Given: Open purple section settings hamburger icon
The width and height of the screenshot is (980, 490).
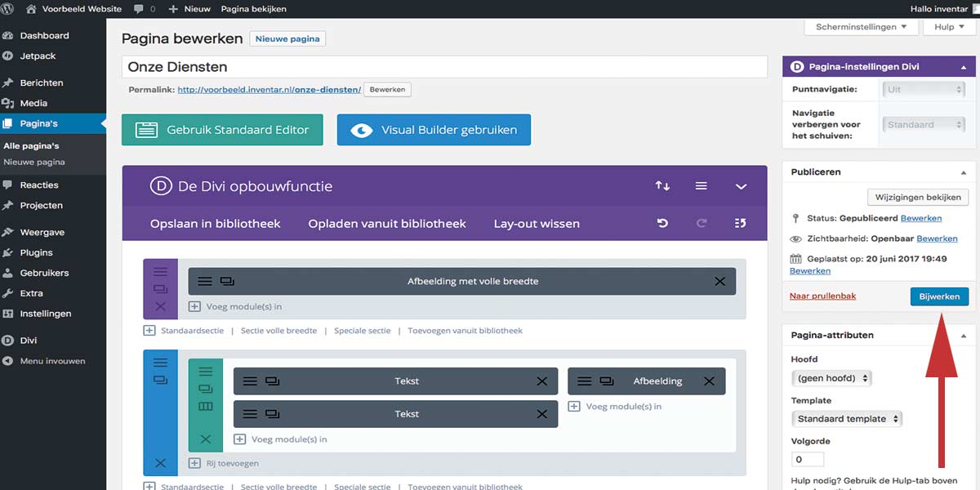Looking at the screenshot, I should pyautogui.click(x=160, y=272).
